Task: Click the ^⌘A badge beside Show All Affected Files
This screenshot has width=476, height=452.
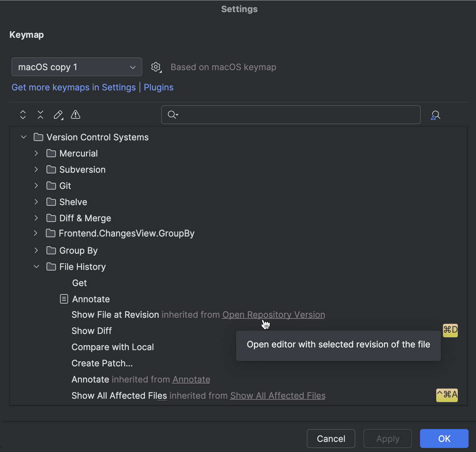Action: [447, 395]
